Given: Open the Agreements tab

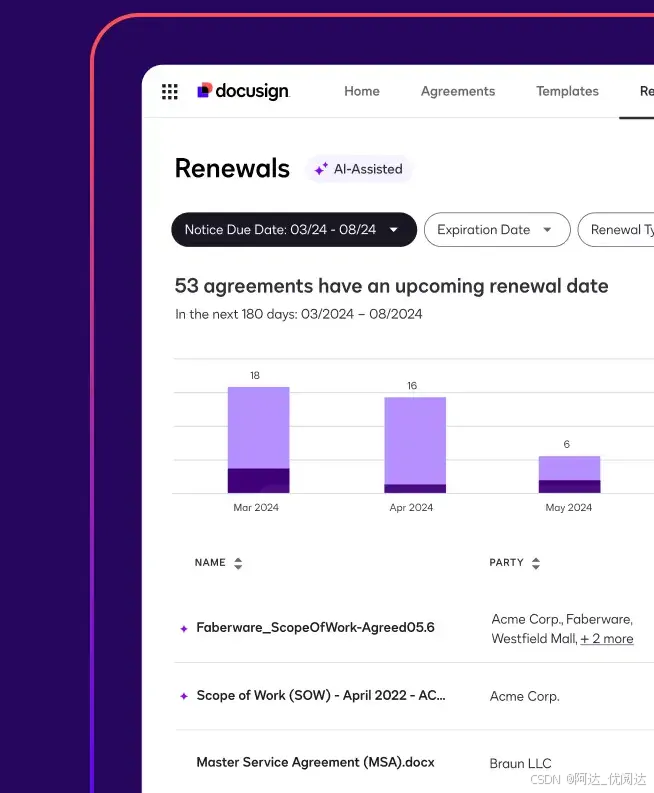Looking at the screenshot, I should pos(458,91).
